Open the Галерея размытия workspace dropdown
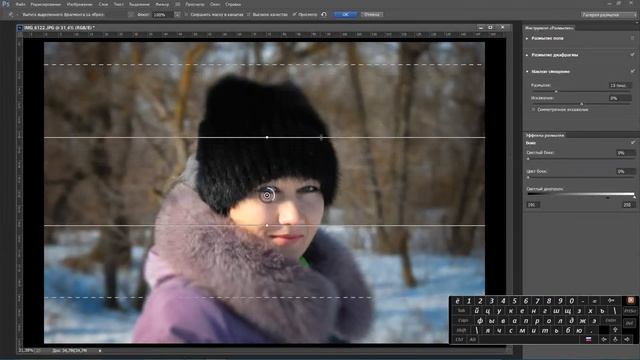640x360 pixels. [609, 15]
